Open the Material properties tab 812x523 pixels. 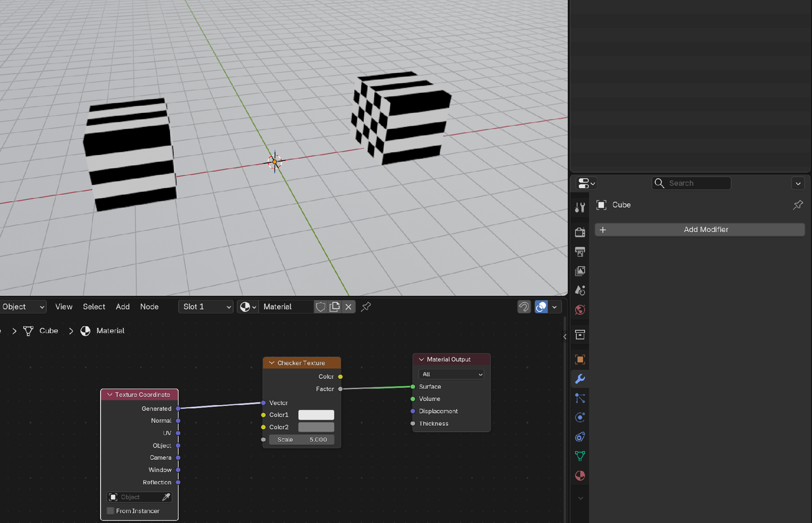click(580, 475)
